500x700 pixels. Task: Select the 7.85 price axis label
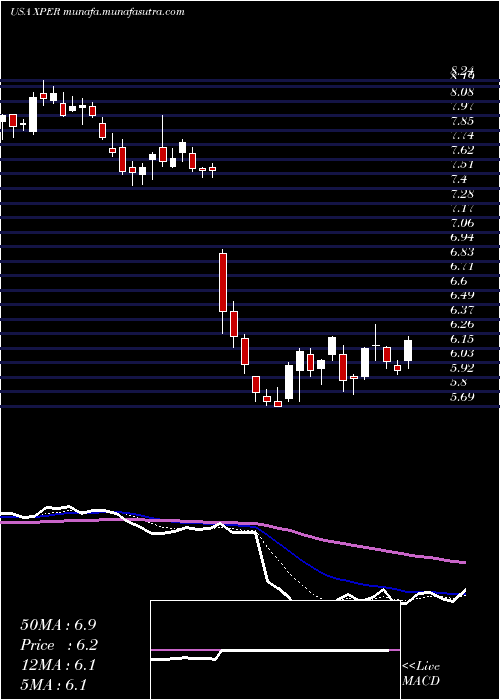(462, 121)
